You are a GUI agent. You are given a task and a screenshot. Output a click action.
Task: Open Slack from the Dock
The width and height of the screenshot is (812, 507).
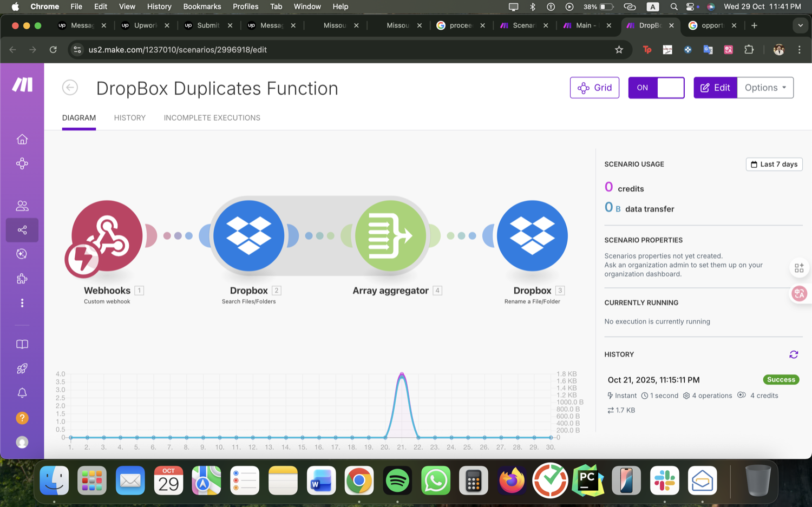click(x=664, y=480)
